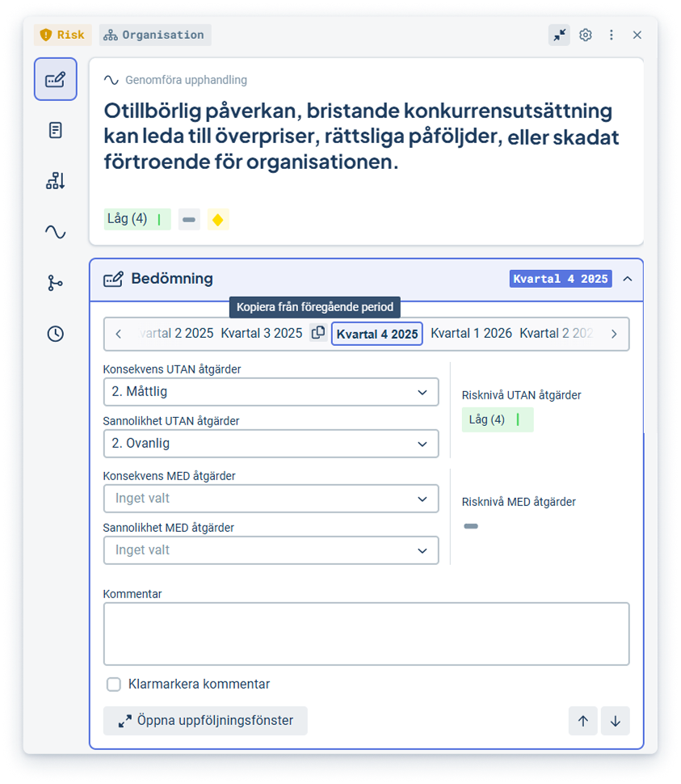Collapse the Bedömning section chevron
681x784 pixels.
(628, 279)
